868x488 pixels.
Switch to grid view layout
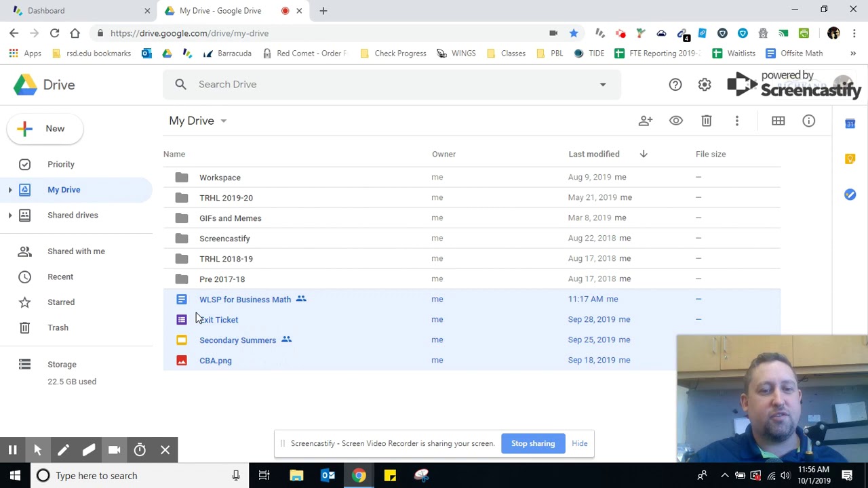tap(778, 121)
